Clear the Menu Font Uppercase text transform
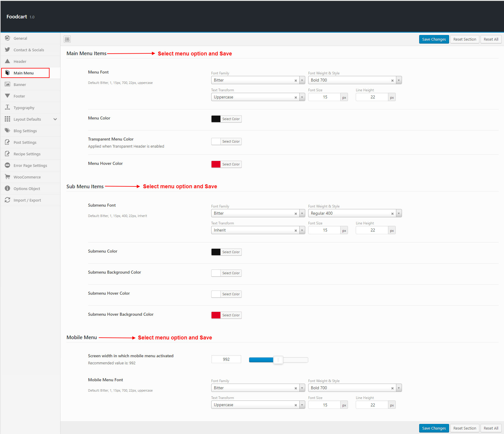 296,97
